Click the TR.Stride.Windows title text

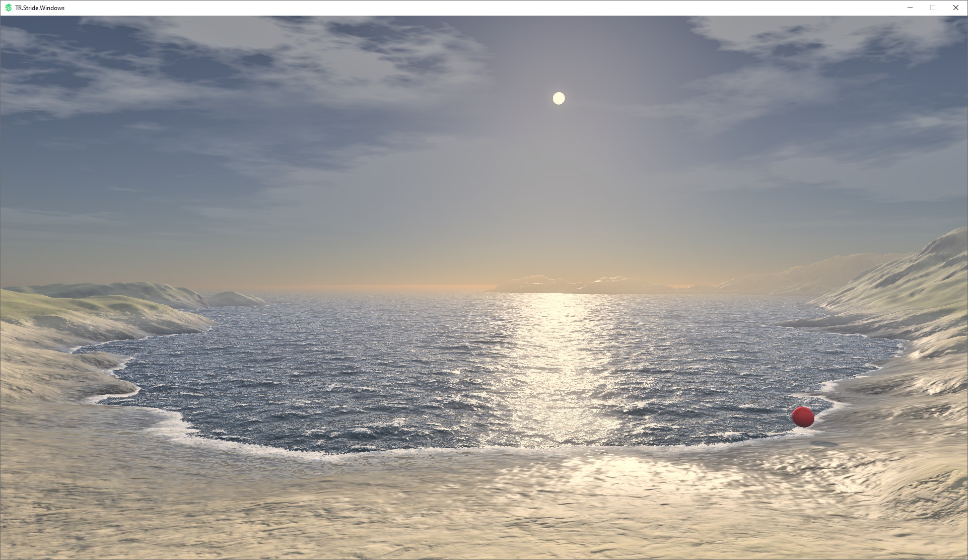(x=40, y=8)
